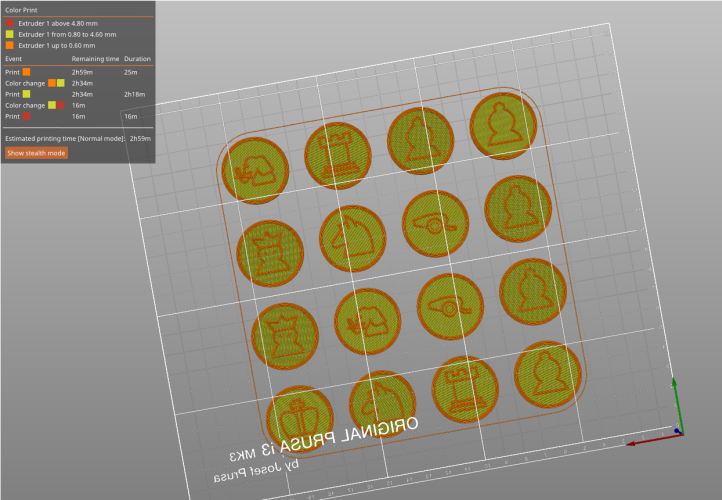Click the yellow swatch in the Color change 16m row
Screen dimensions: 722x500
pyautogui.click(x=52, y=105)
